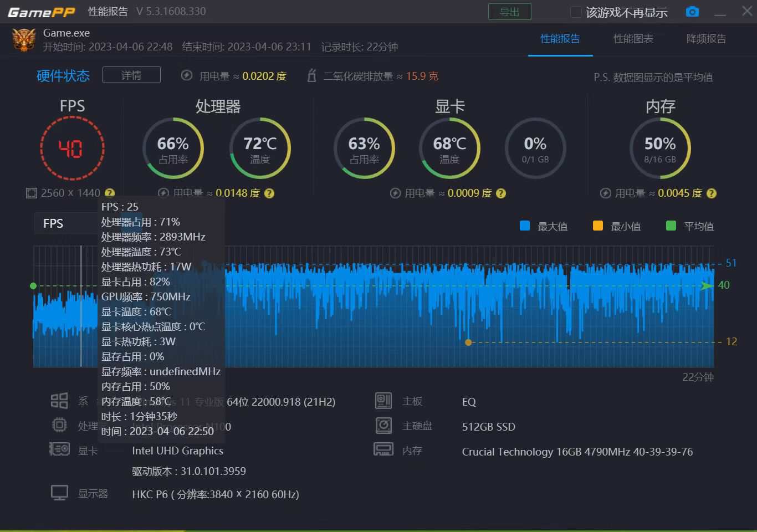The image size is (757, 532).
Task: Click the P.S. 数据图显示的是平均值 note
Action: (x=653, y=78)
